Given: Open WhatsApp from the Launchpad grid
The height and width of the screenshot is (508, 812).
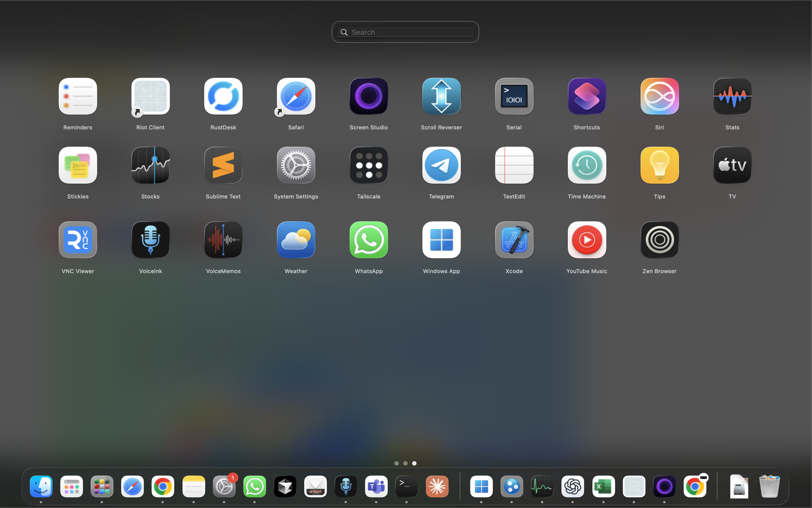Looking at the screenshot, I should click(369, 240).
